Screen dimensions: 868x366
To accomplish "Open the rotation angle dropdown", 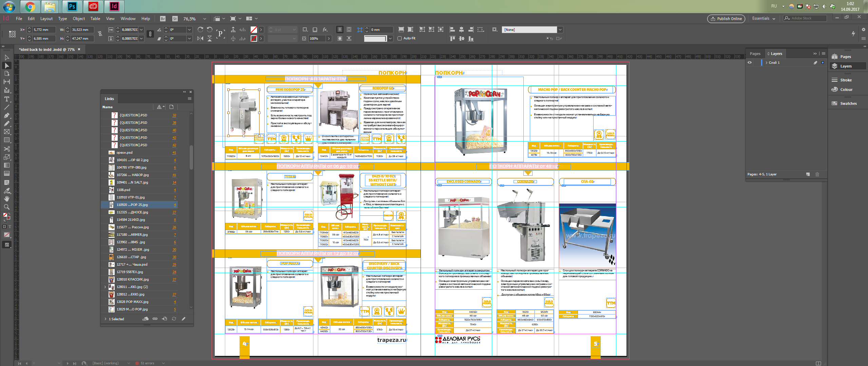I will click(x=190, y=30).
